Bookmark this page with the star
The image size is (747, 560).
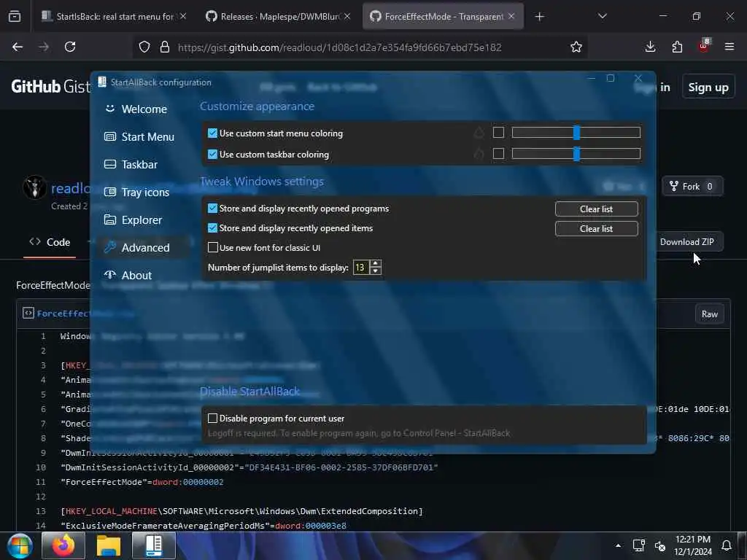pyautogui.click(x=576, y=47)
